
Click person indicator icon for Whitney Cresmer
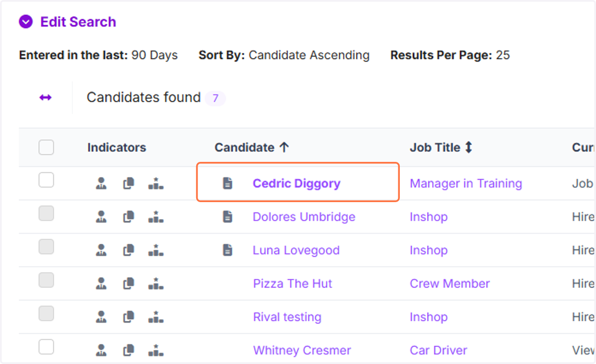101,350
